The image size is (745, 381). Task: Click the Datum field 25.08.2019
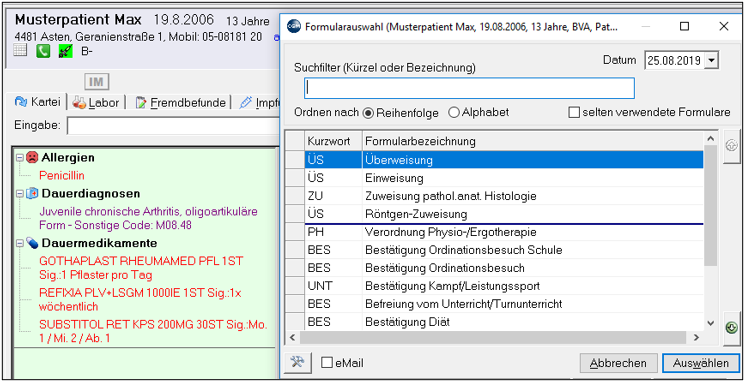tap(675, 61)
